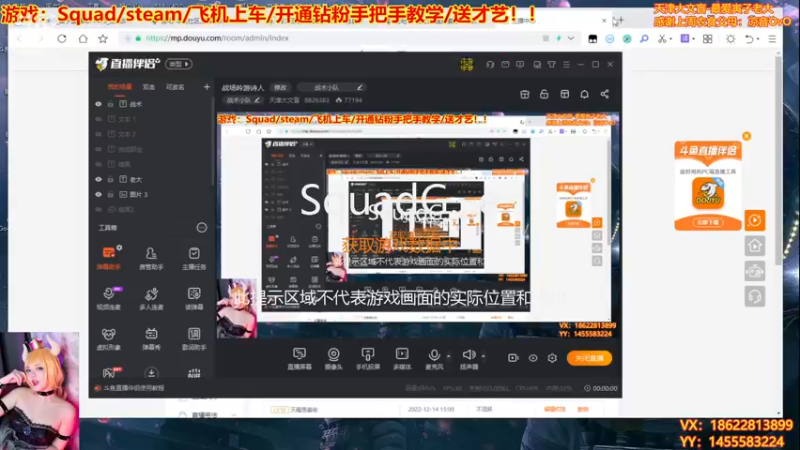Open the browser undo dropdown arrow

point(758,39)
